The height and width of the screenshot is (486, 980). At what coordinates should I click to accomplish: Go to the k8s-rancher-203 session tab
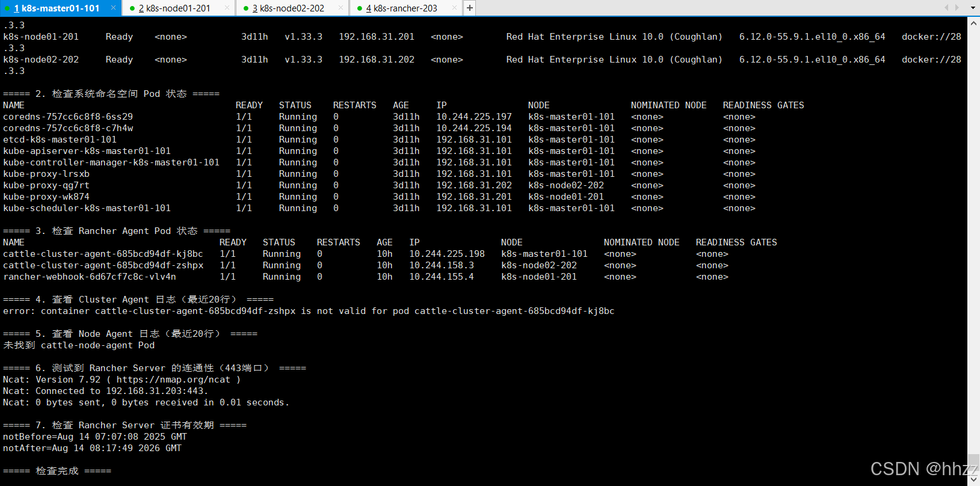tap(405, 8)
